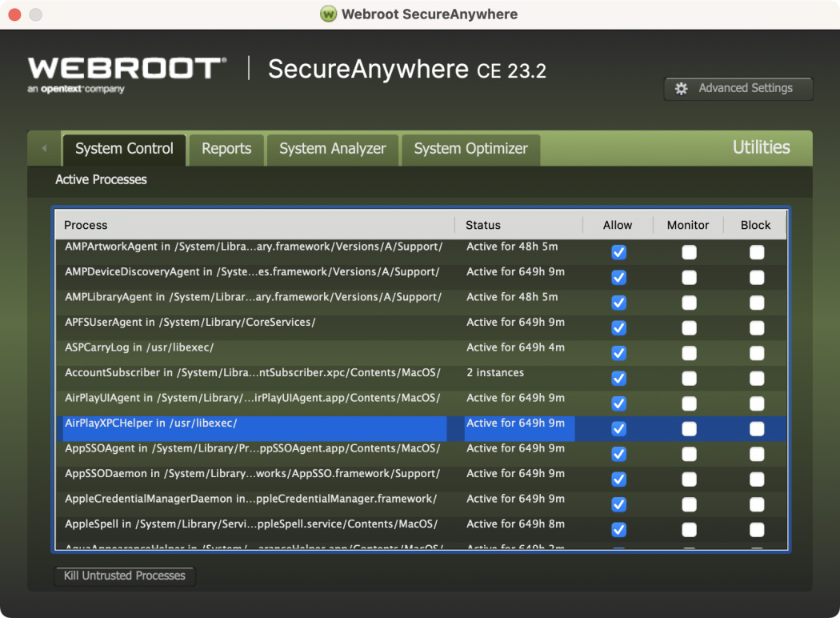Toggle Allow for AMPDeviceDiscoveryAgent
Image resolution: width=840 pixels, height=618 pixels.
pos(618,277)
